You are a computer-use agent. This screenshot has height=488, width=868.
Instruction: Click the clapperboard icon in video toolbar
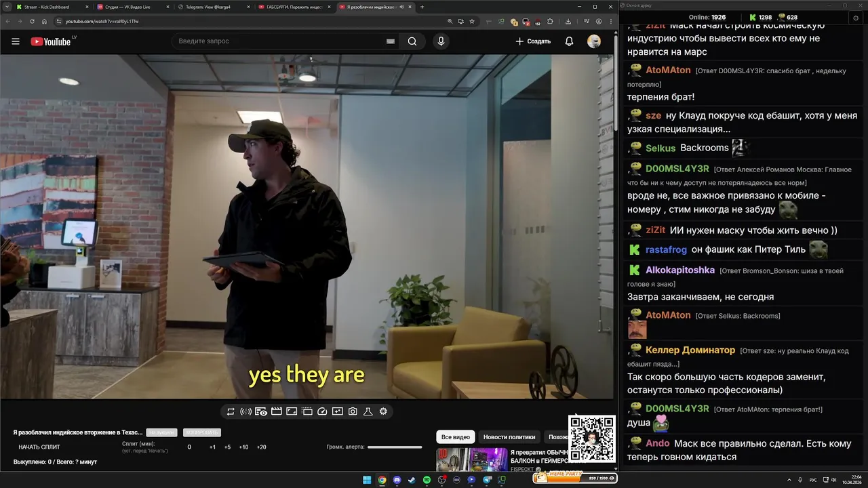(x=276, y=411)
